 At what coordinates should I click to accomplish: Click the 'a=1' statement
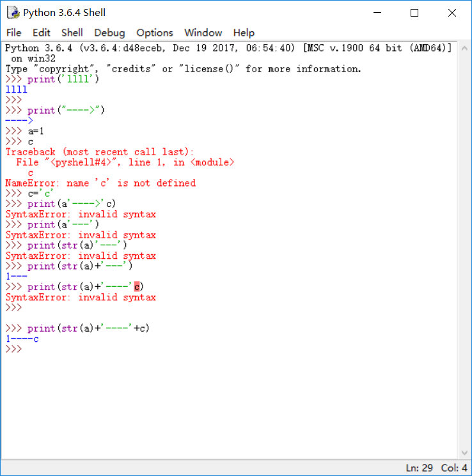pos(36,131)
